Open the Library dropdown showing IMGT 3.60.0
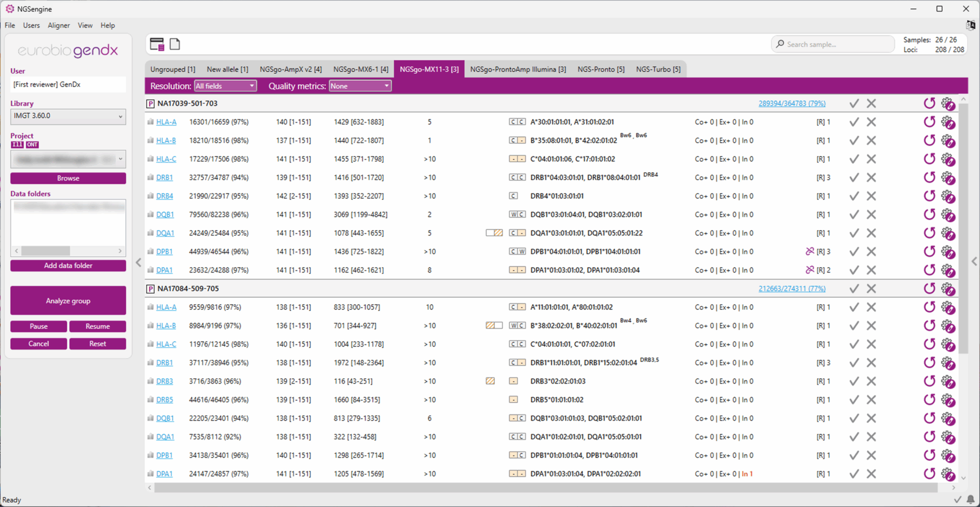This screenshot has width=980, height=507. [68, 116]
